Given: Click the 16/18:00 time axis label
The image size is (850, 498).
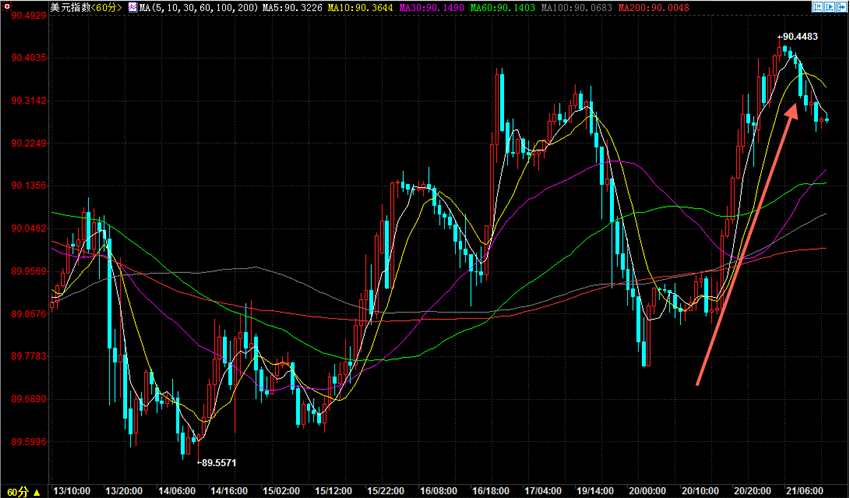Looking at the screenshot, I should [491, 491].
